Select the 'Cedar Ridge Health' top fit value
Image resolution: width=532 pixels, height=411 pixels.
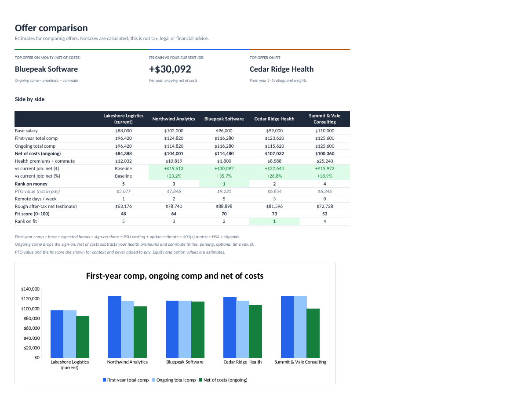coord(281,69)
